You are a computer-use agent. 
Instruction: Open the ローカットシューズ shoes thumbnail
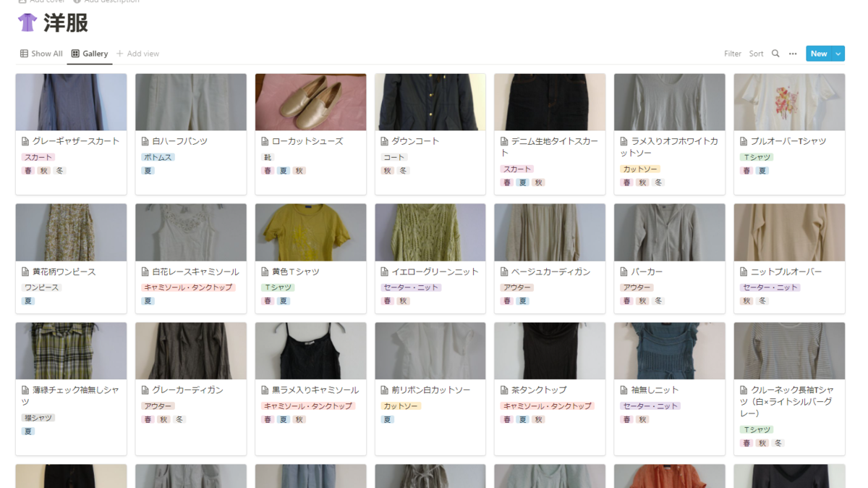pyautogui.click(x=310, y=101)
